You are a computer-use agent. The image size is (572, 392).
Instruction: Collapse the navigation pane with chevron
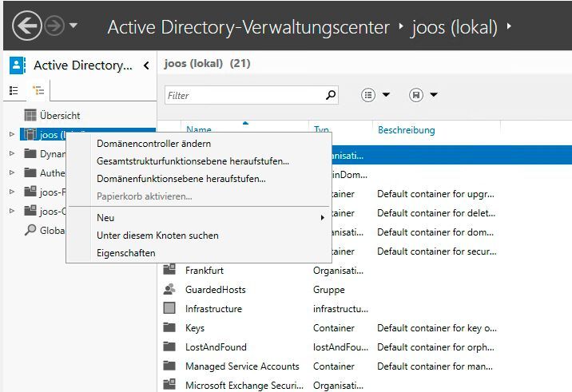click(146, 65)
